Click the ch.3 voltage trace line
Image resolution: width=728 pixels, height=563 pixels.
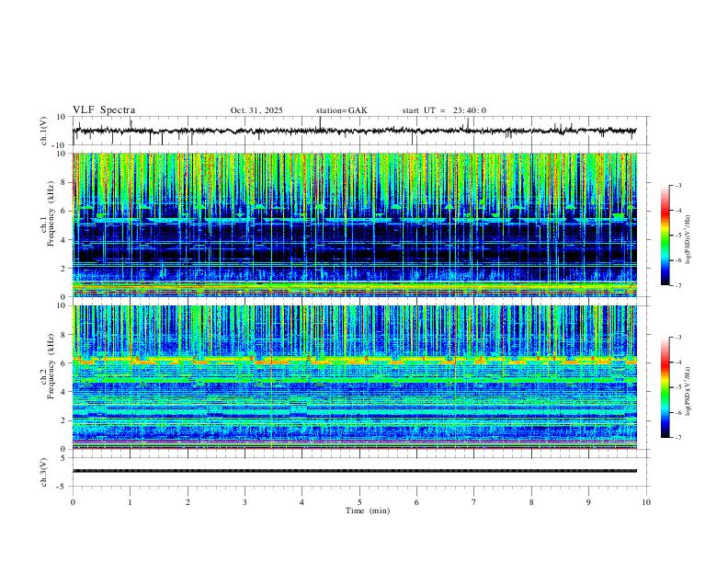click(x=355, y=471)
